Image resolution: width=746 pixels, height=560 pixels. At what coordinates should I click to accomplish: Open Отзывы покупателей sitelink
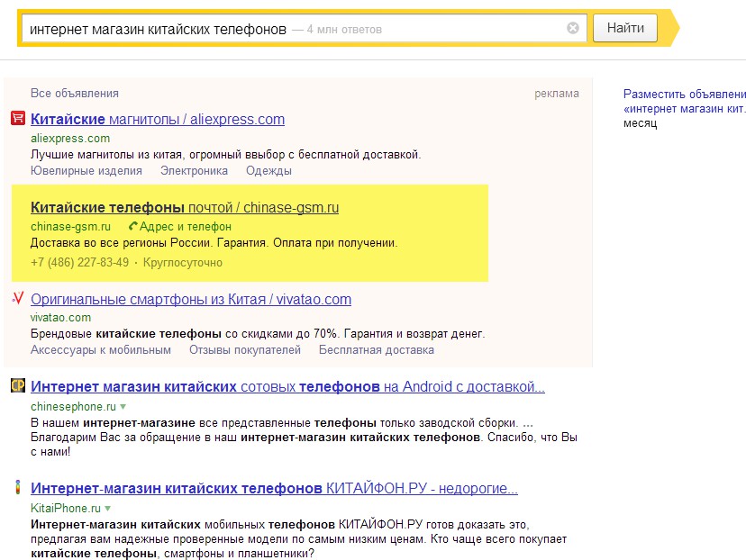pyautogui.click(x=245, y=350)
